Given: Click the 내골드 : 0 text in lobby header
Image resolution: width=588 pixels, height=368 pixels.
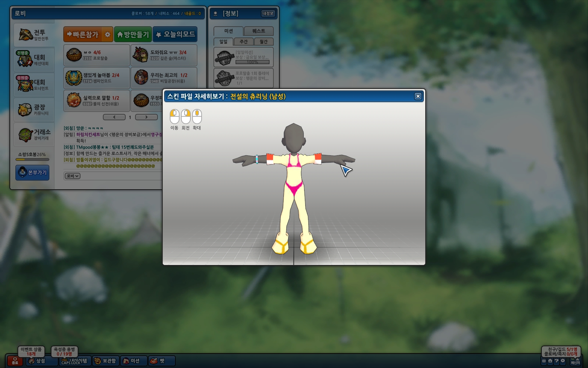Looking at the screenshot, I should (x=192, y=14).
